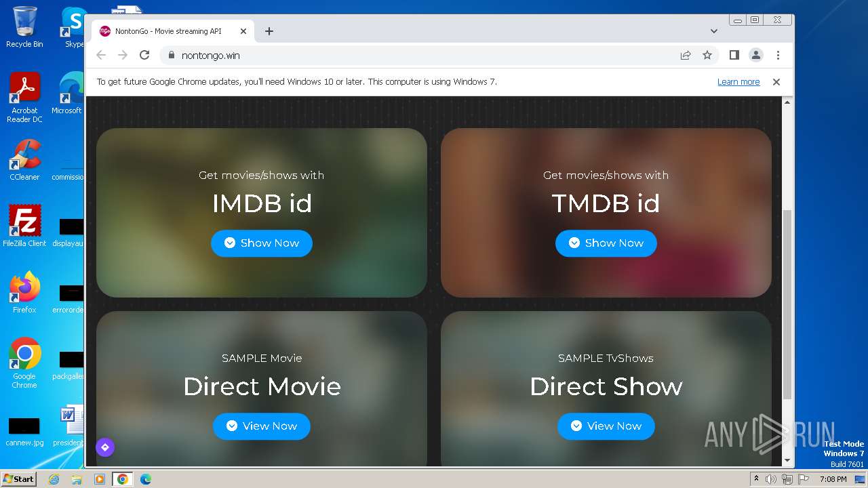Click View Now under Direct Show

606,426
